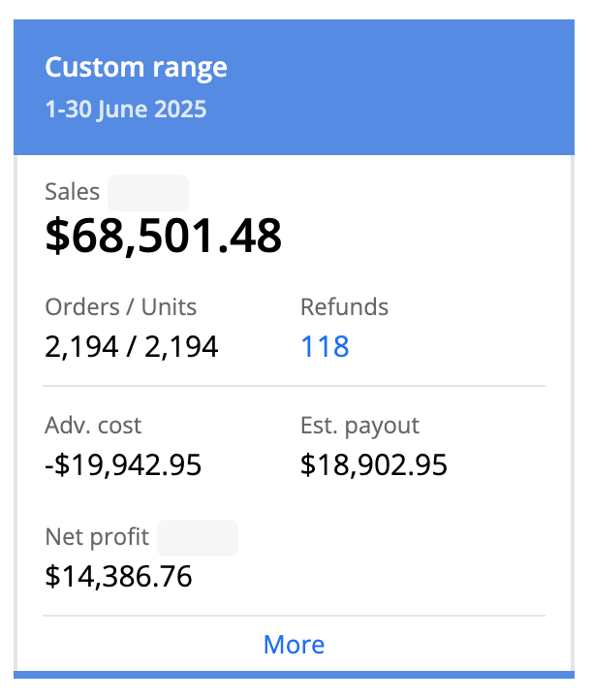593x700 pixels.
Task: Click the $68,501.48 sales amount
Action: coord(163,236)
